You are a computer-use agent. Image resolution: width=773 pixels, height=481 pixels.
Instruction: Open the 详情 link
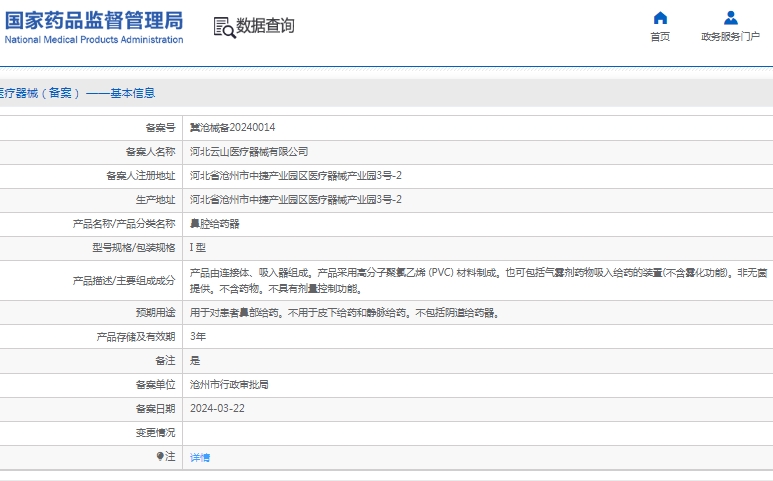[200, 457]
